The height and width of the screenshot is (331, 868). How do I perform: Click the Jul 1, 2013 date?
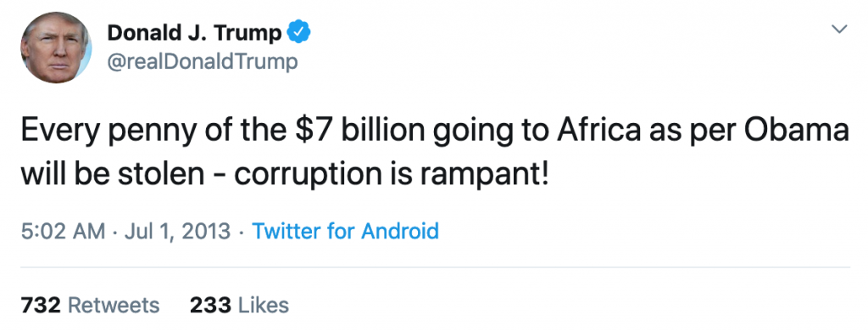(177, 231)
